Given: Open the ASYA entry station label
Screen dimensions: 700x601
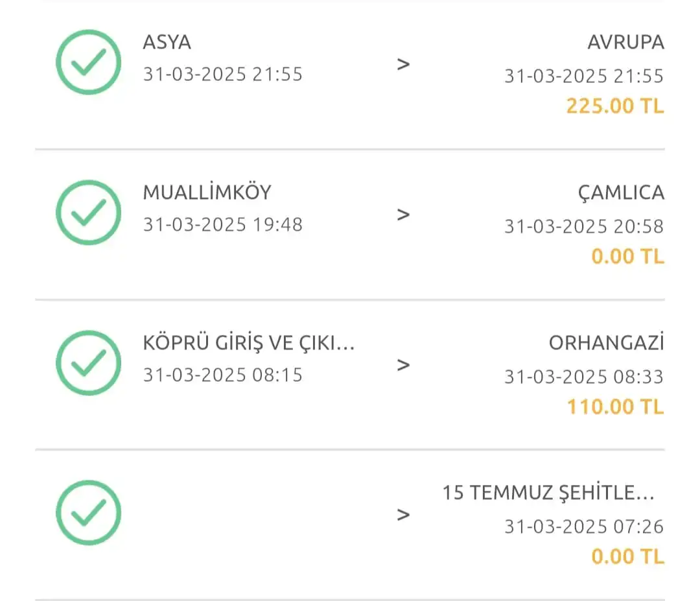Looking at the screenshot, I should point(167,42).
